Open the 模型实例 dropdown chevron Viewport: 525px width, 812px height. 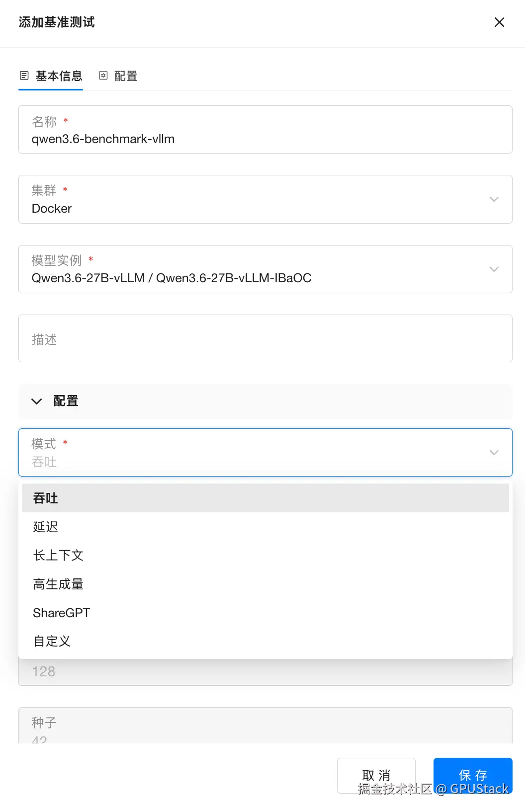[494, 269]
